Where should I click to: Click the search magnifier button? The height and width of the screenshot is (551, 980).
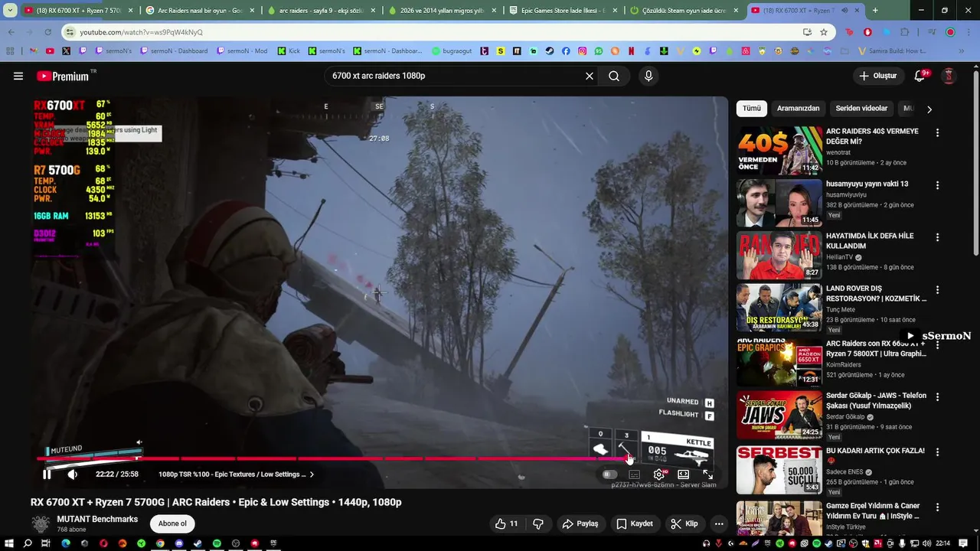coord(614,76)
